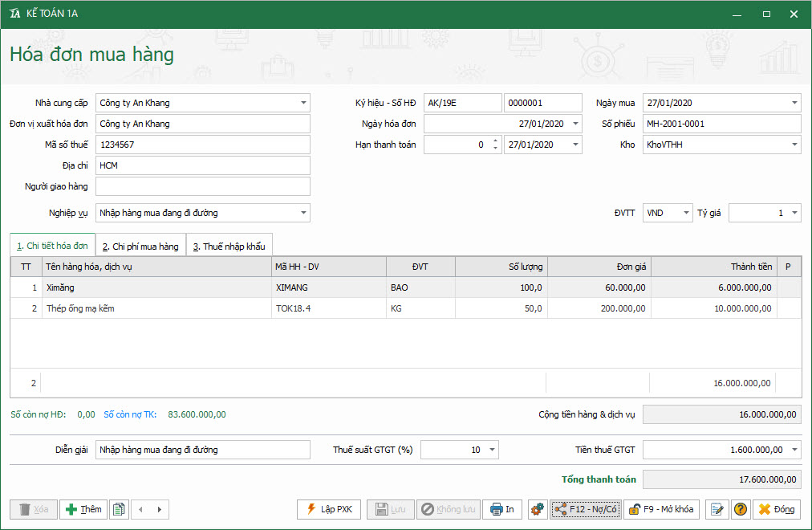
Task: Click Thành tiền column header
Action: pyautogui.click(x=714, y=267)
